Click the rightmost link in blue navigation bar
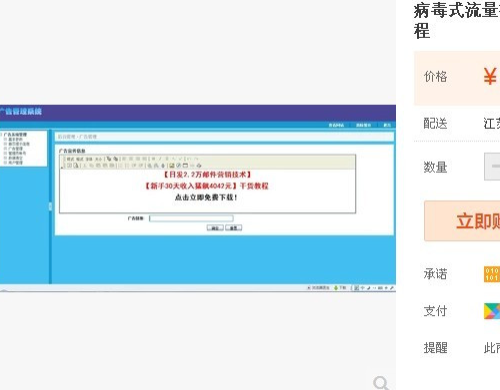500x390 pixels. click(x=387, y=125)
